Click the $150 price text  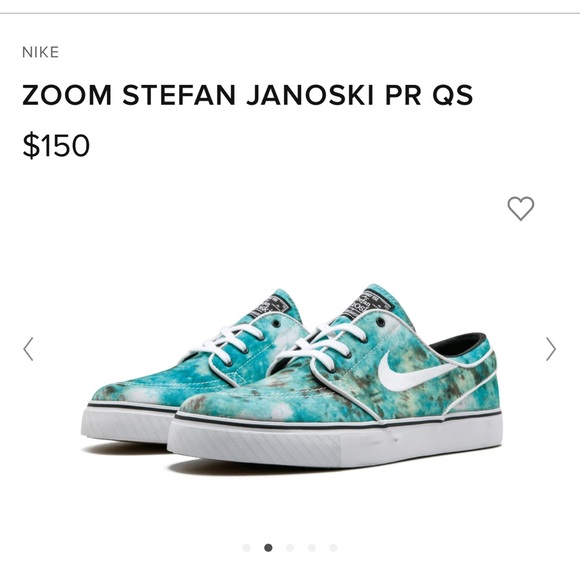point(56,145)
